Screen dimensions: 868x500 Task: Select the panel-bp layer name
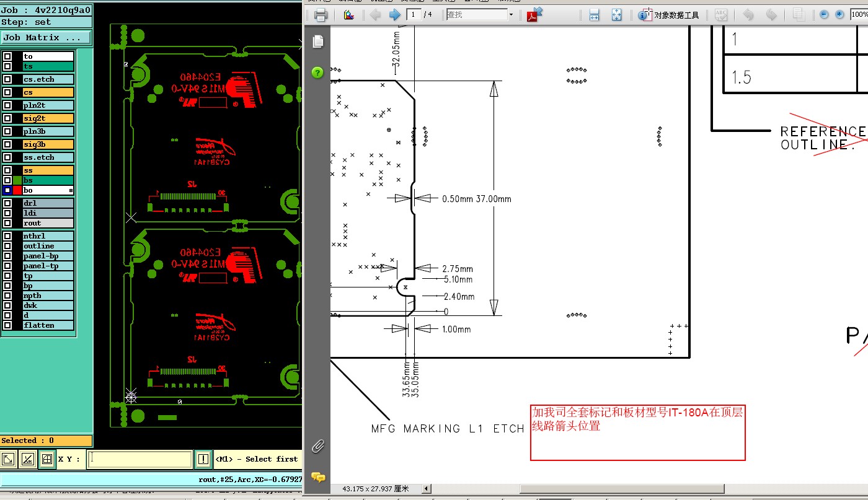48,256
